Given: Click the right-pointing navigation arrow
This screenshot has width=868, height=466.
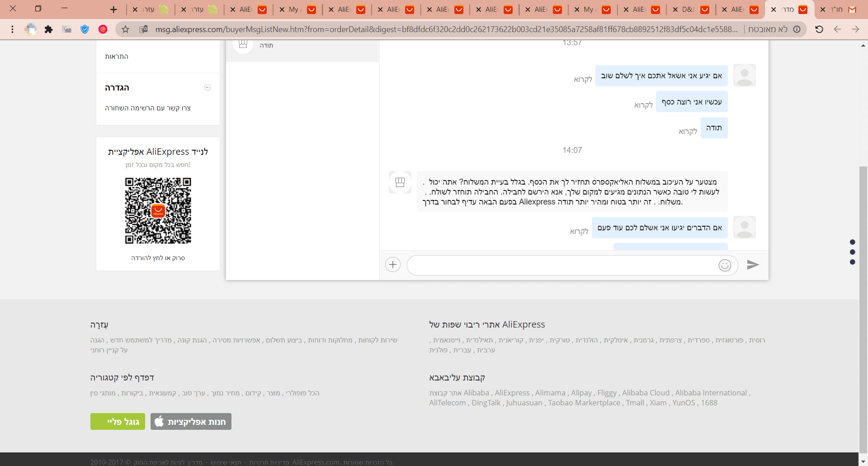Looking at the screenshot, I should point(855,29).
